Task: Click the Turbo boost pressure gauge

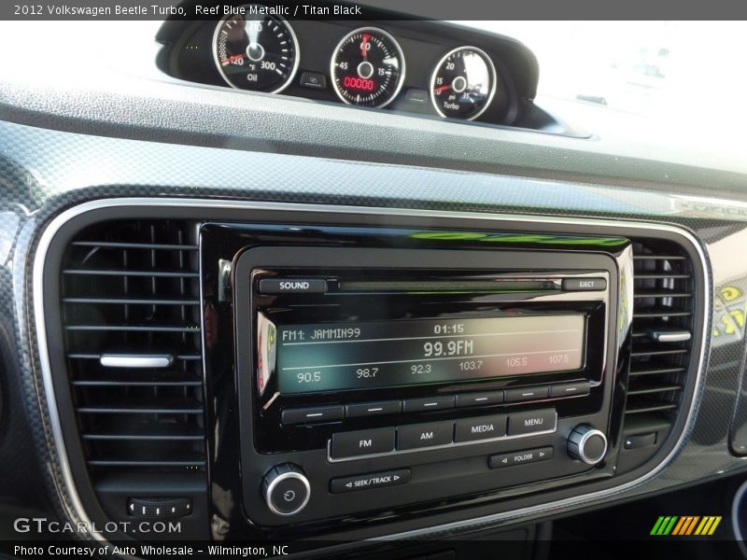Action: (x=463, y=83)
